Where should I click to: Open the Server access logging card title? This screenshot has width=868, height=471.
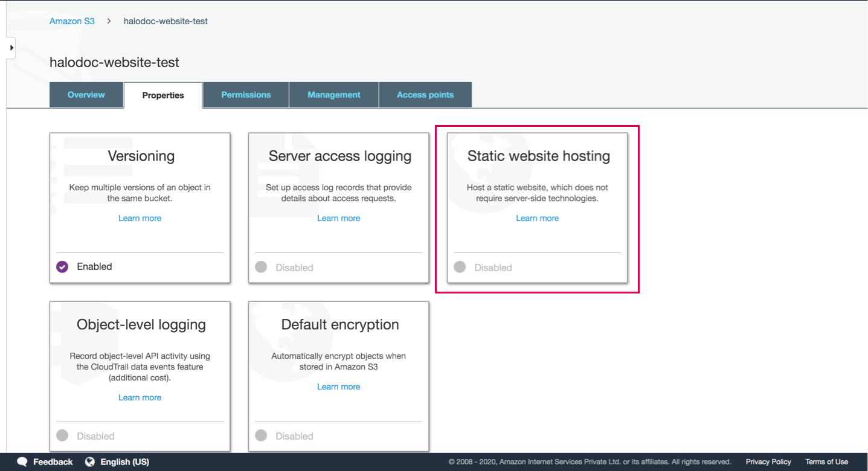coord(340,156)
